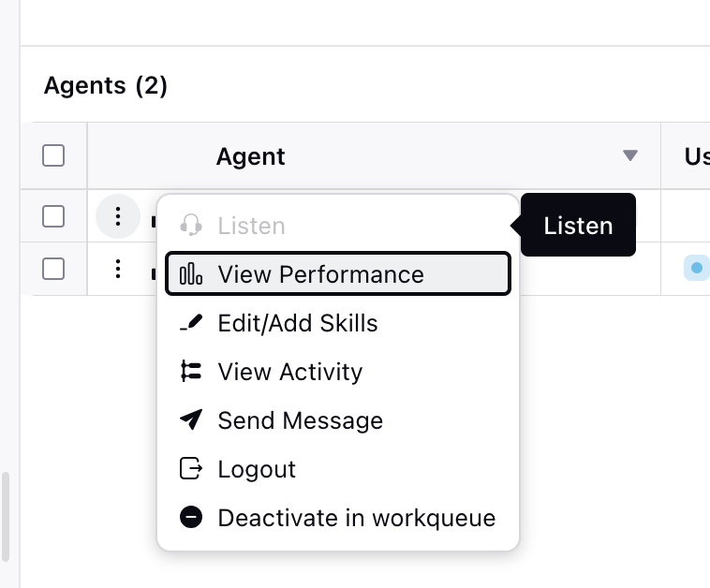Expand the Agent column sort dropdown arrow
This screenshot has width=710, height=588.
click(629, 155)
